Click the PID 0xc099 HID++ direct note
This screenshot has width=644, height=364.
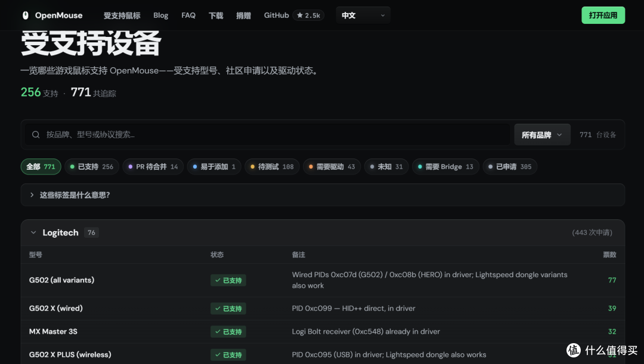tap(354, 309)
